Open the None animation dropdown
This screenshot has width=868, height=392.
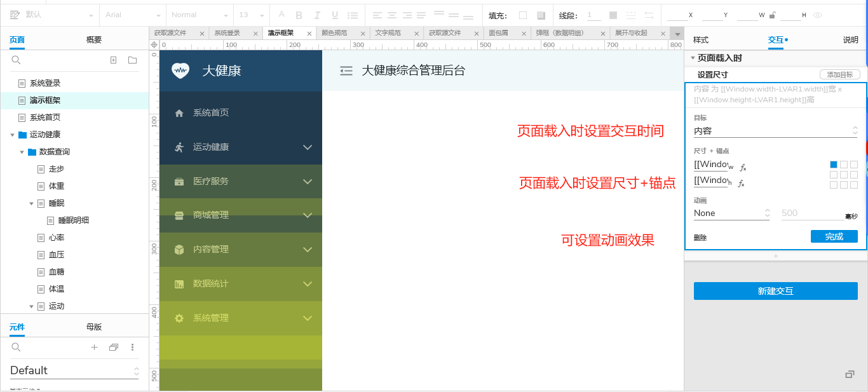click(x=732, y=213)
